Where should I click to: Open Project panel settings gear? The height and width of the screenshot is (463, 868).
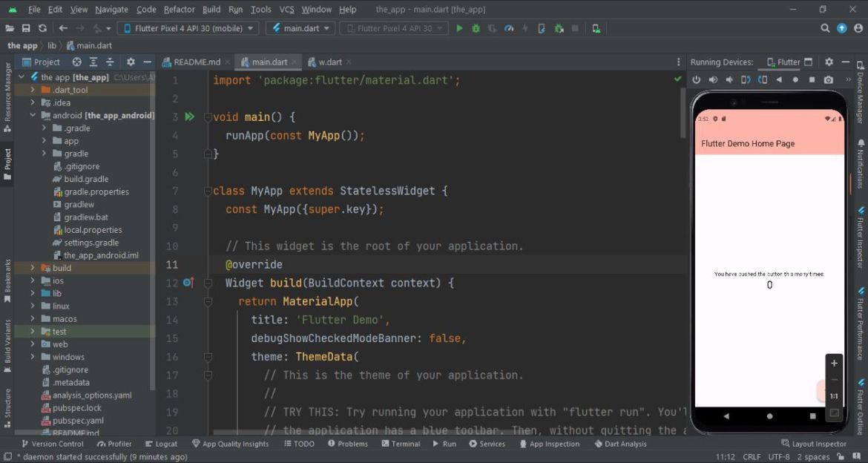coord(131,62)
